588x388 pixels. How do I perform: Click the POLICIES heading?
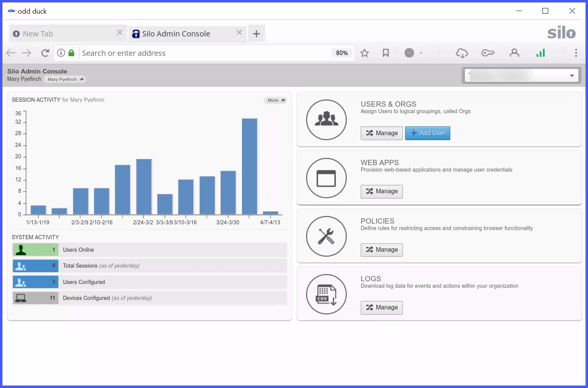pyautogui.click(x=377, y=221)
